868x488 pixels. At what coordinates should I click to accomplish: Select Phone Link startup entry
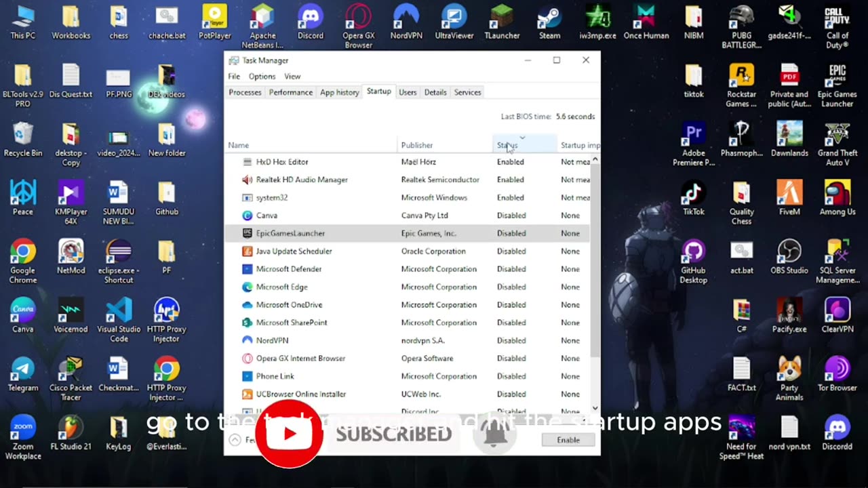point(408,376)
